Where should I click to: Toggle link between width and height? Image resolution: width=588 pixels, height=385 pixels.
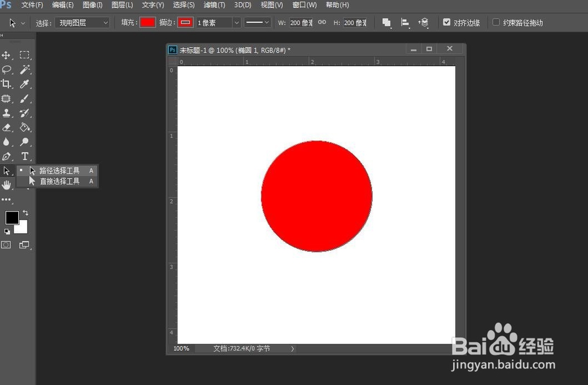(x=322, y=22)
